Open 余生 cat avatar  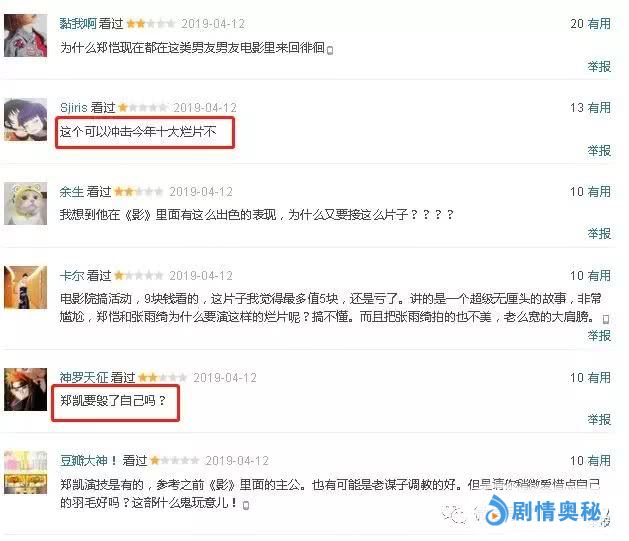tap(25, 203)
